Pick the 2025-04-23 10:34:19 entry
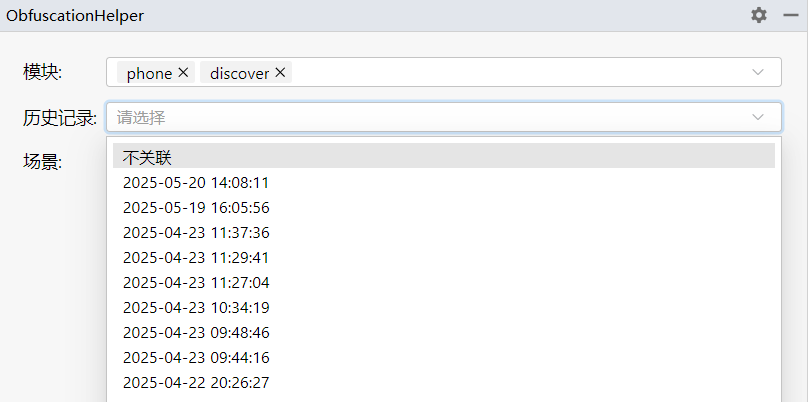The image size is (808, 402). click(x=196, y=307)
